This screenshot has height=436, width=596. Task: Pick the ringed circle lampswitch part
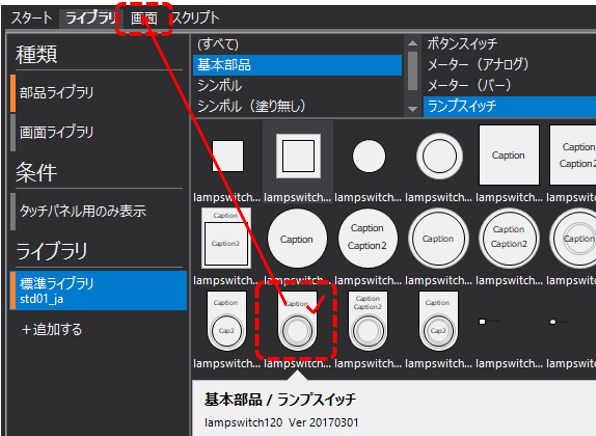[439, 156]
